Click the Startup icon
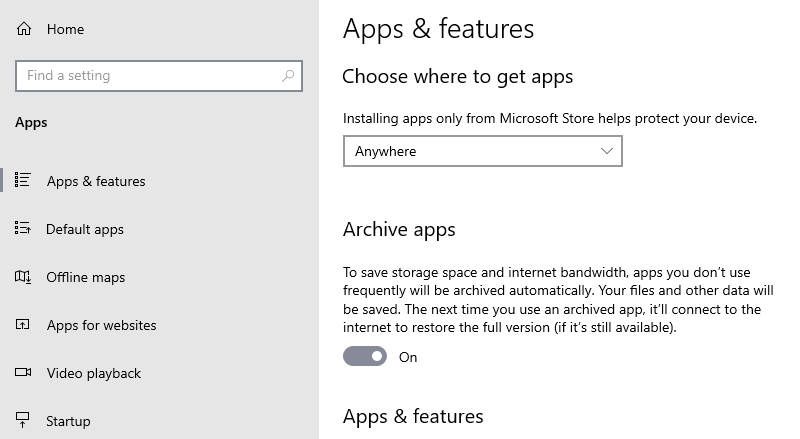This screenshot has width=800, height=439. click(22, 420)
